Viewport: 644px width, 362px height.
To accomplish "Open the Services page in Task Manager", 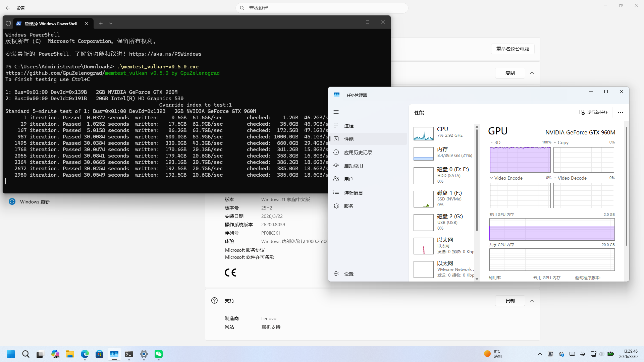I will tap(348, 206).
